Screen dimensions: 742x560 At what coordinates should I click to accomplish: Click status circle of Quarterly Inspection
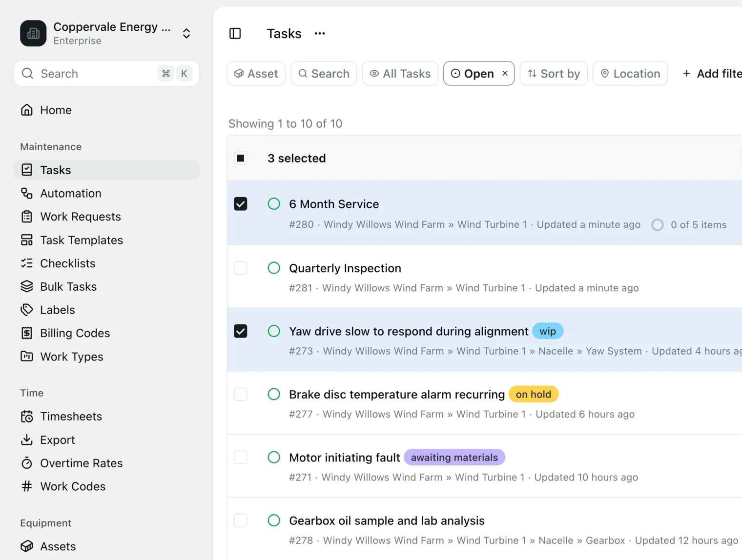pos(274,268)
